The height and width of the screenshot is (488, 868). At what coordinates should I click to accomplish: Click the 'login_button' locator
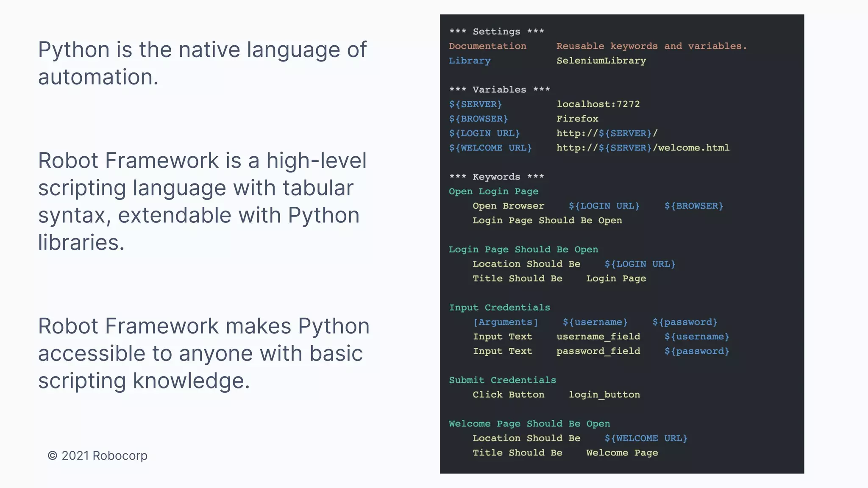[604, 395]
